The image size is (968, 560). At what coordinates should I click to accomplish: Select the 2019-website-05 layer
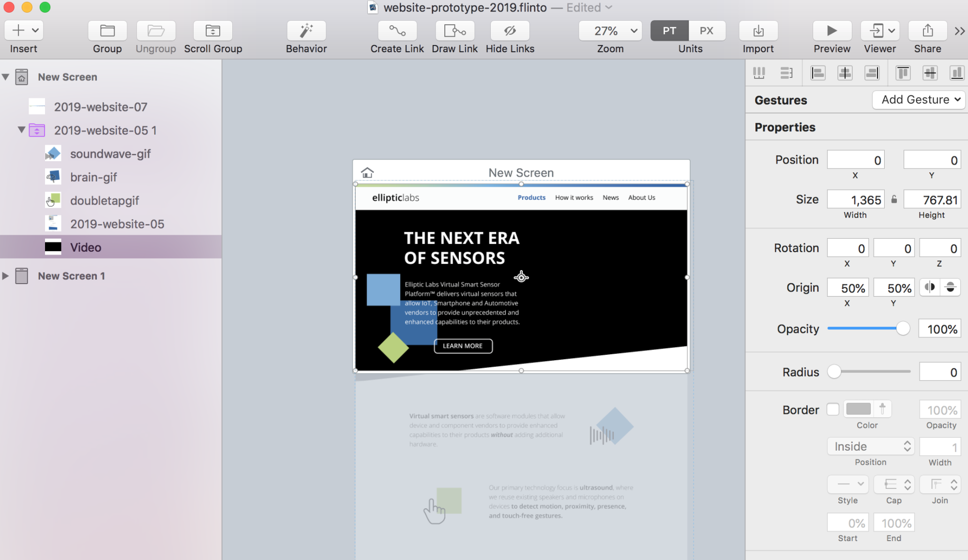pyautogui.click(x=111, y=224)
